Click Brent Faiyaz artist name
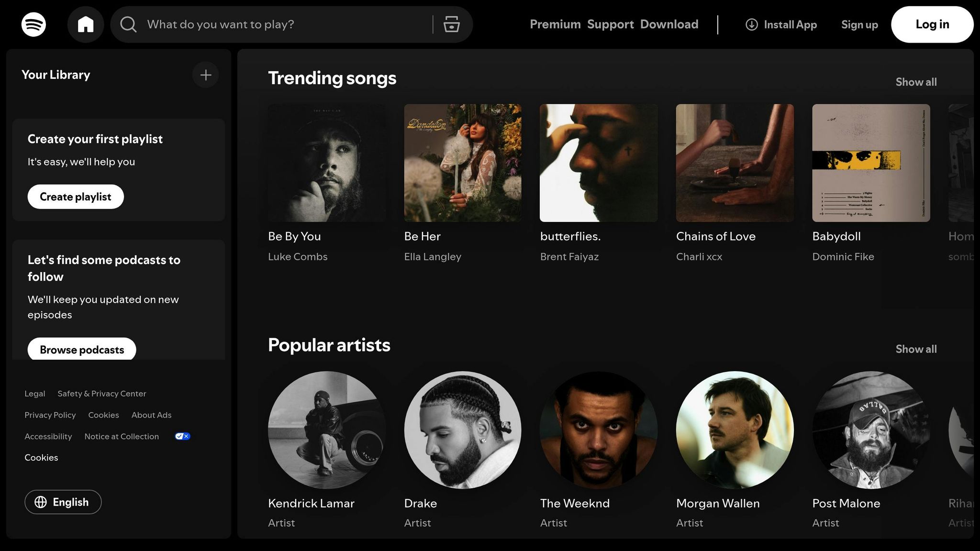The width and height of the screenshot is (980, 551). (569, 257)
